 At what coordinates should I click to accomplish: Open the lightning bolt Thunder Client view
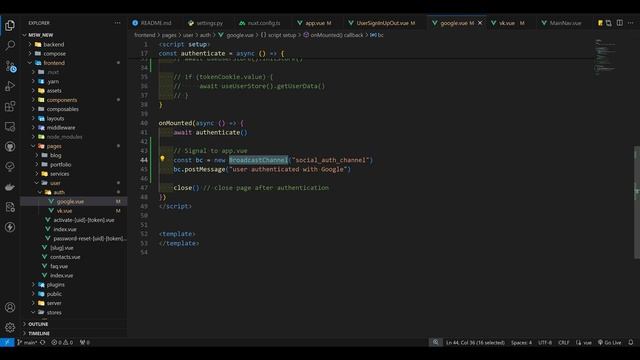(10, 227)
